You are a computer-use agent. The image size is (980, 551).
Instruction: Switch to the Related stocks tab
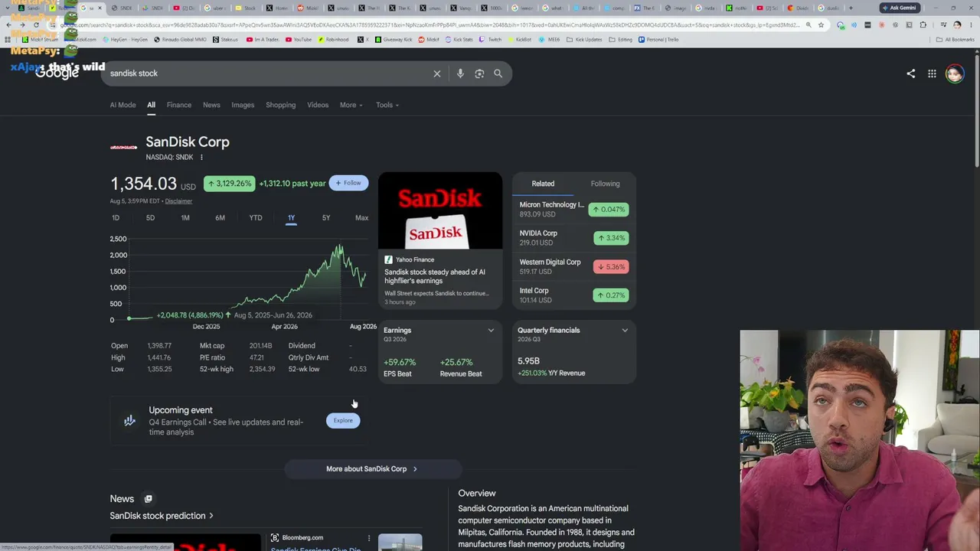(543, 184)
